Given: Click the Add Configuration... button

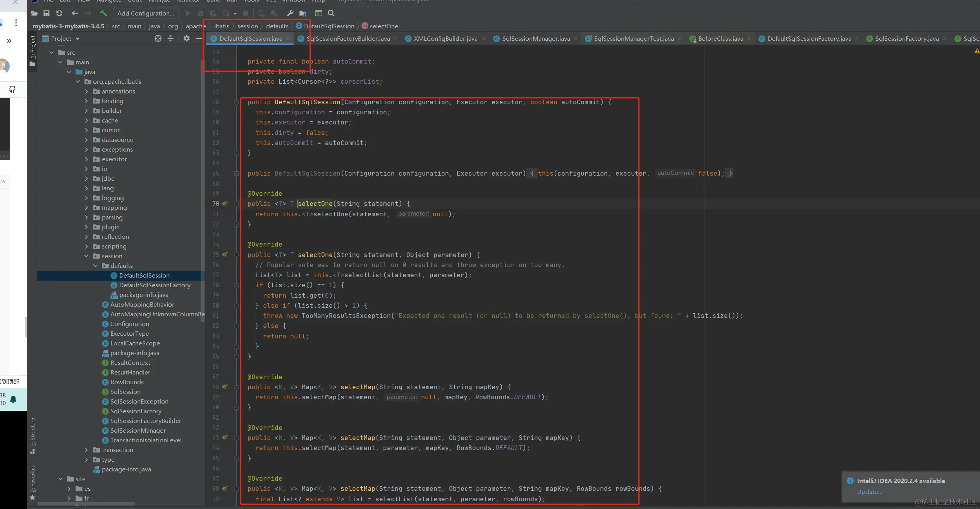Looking at the screenshot, I should click(146, 13).
